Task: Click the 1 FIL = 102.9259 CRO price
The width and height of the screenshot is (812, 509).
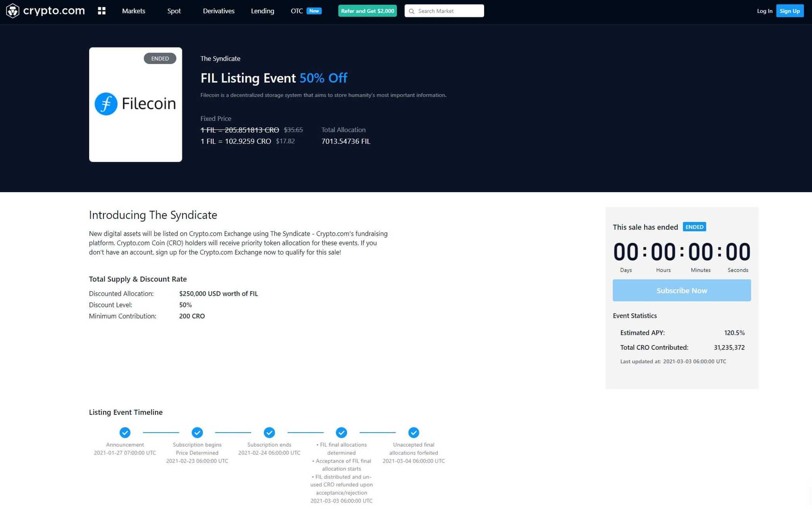Action: click(236, 141)
